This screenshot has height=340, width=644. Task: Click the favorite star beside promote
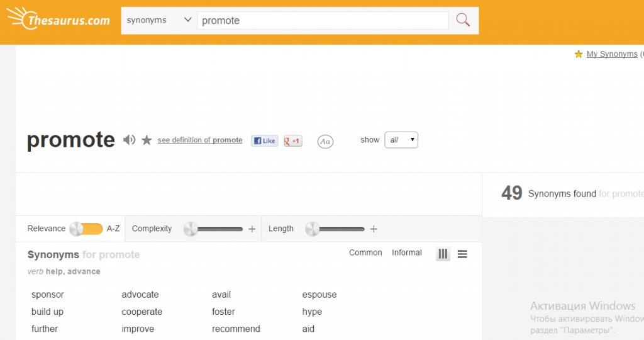(x=147, y=140)
